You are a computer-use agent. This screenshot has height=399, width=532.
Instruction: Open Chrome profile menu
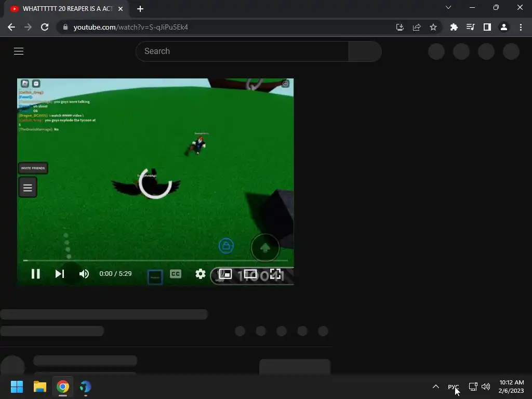pos(504,27)
